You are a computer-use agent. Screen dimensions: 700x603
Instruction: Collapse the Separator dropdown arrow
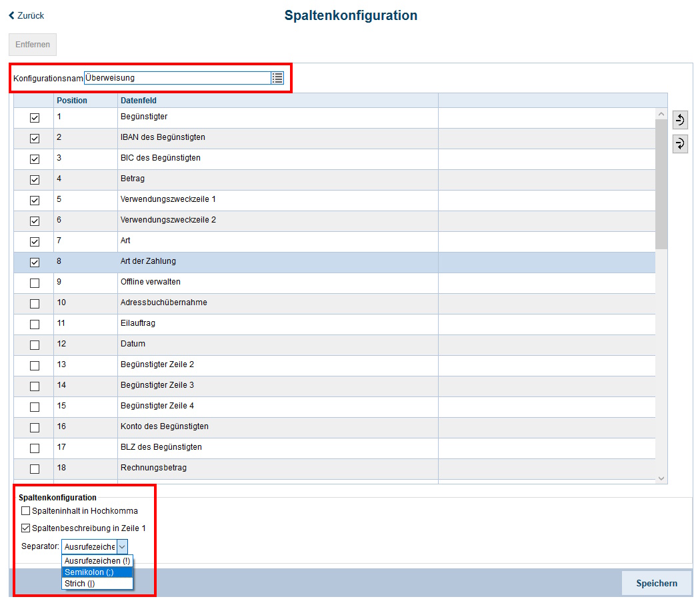click(121, 546)
